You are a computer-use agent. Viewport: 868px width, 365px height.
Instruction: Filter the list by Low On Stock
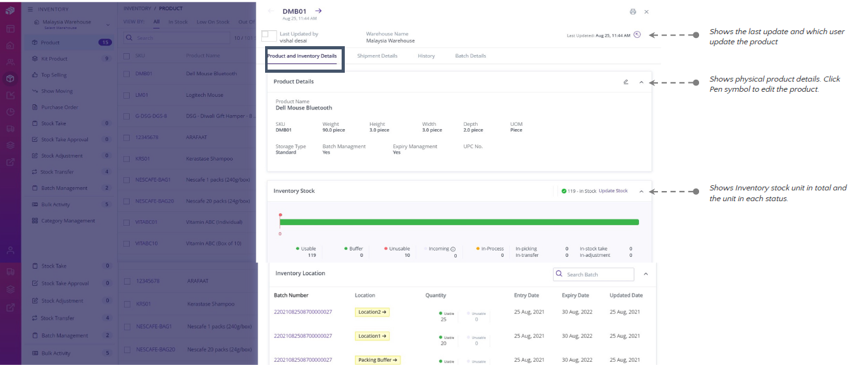tap(213, 22)
